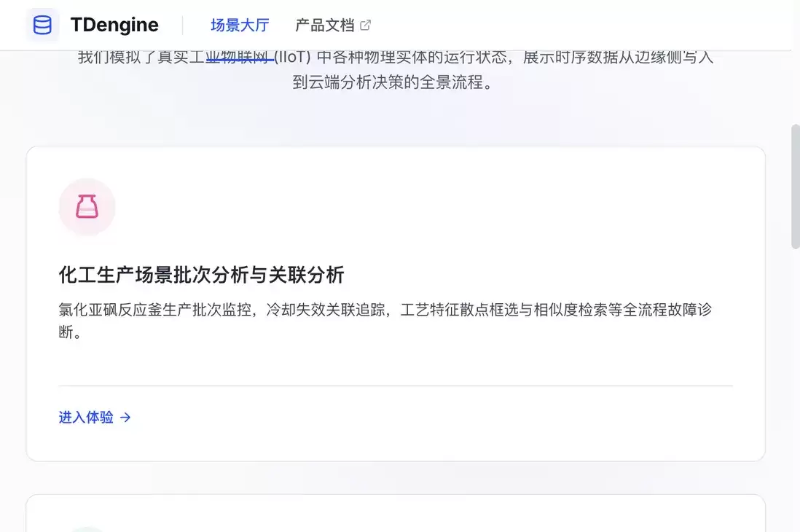800x532 pixels.
Task: Click the pink reactor flask icon
Action: 87,207
